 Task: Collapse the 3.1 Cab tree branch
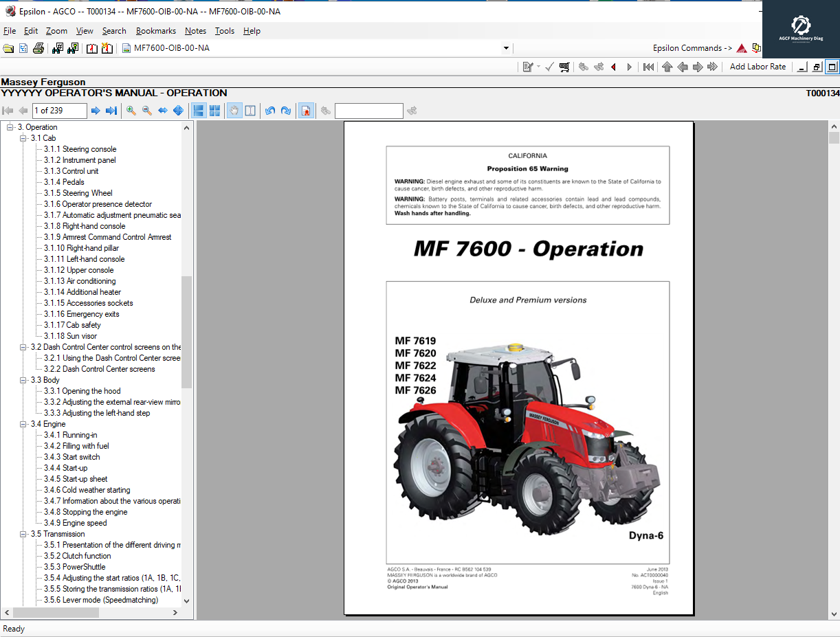[23, 137]
